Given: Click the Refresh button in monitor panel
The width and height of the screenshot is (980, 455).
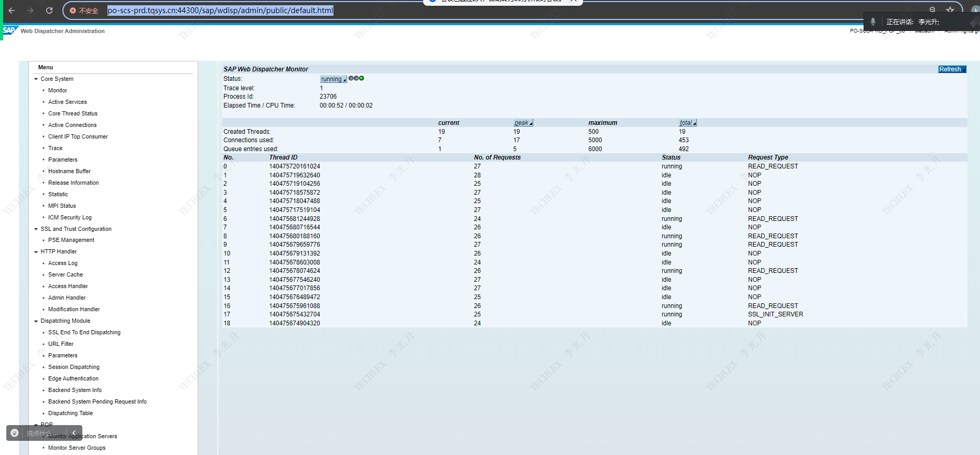Looking at the screenshot, I should pos(952,69).
